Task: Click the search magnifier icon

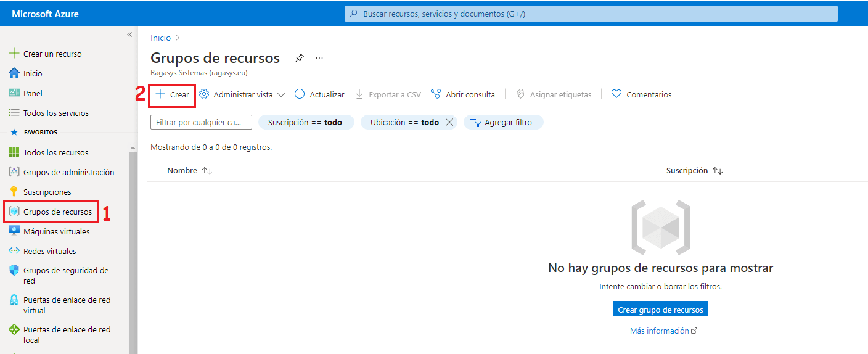Action: coord(353,14)
